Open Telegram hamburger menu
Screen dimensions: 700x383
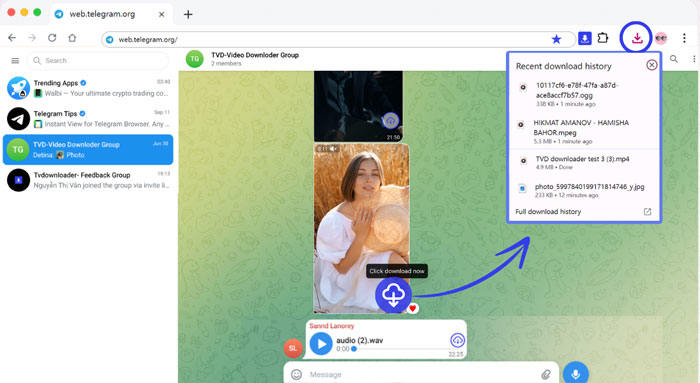(x=15, y=61)
